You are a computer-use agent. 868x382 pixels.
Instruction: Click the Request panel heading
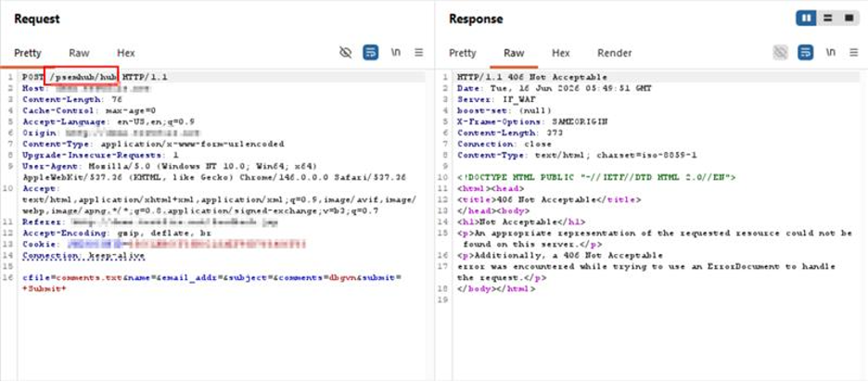coord(36,19)
